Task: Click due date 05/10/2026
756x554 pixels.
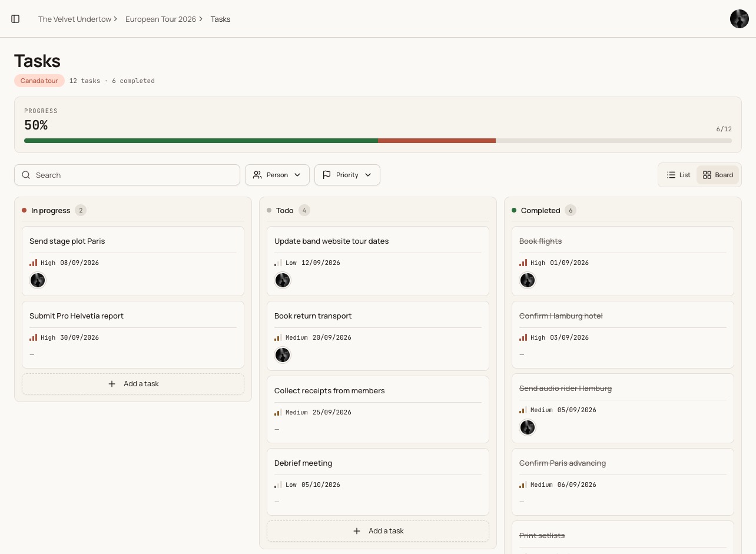Action: point(321,485)
